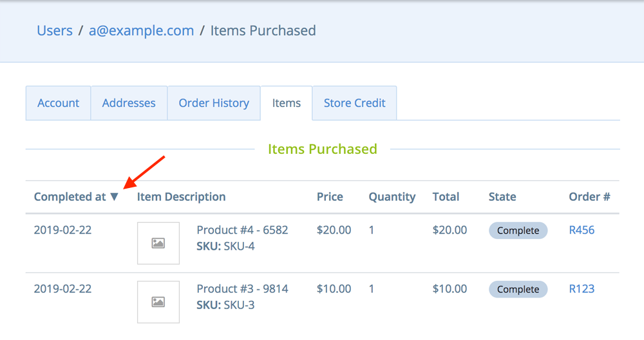Open the a@example.com breadcrumb link
The height and width of the screenshot is (340, 644).
141,30
